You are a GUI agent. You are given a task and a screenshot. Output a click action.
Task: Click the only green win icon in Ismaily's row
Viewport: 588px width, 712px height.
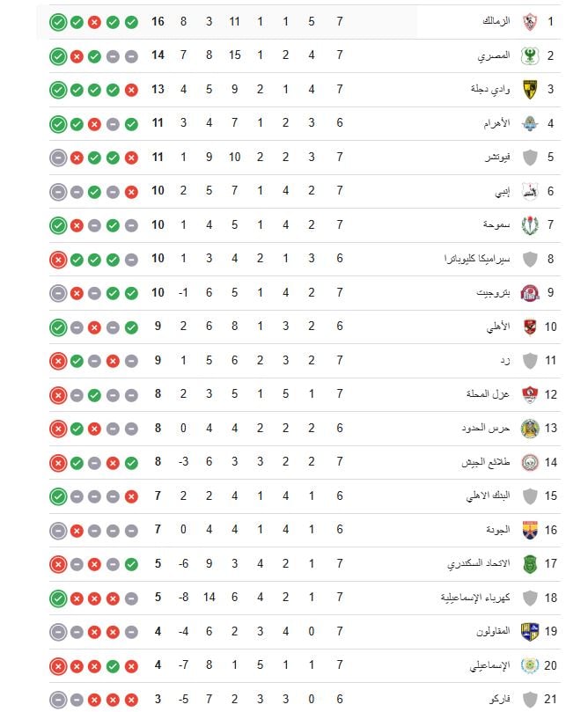point(113,666)
